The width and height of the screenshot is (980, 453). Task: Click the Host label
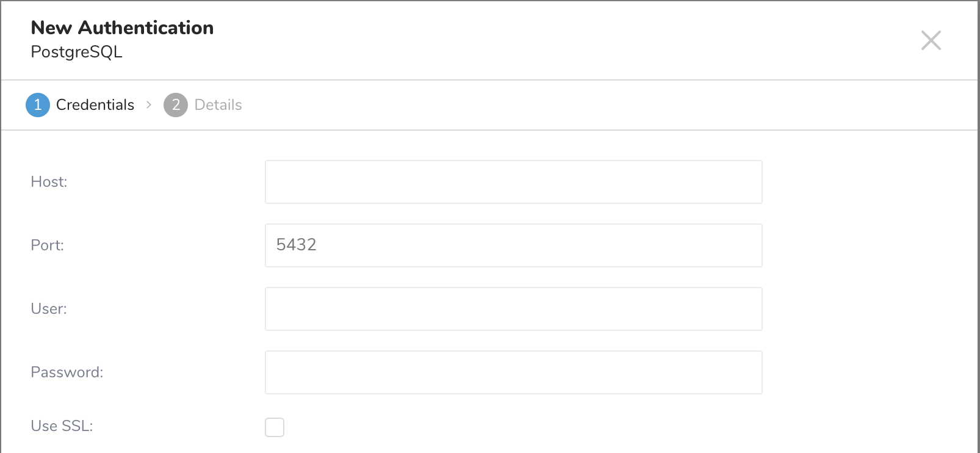pyautogui.click(x=49, y=182)
